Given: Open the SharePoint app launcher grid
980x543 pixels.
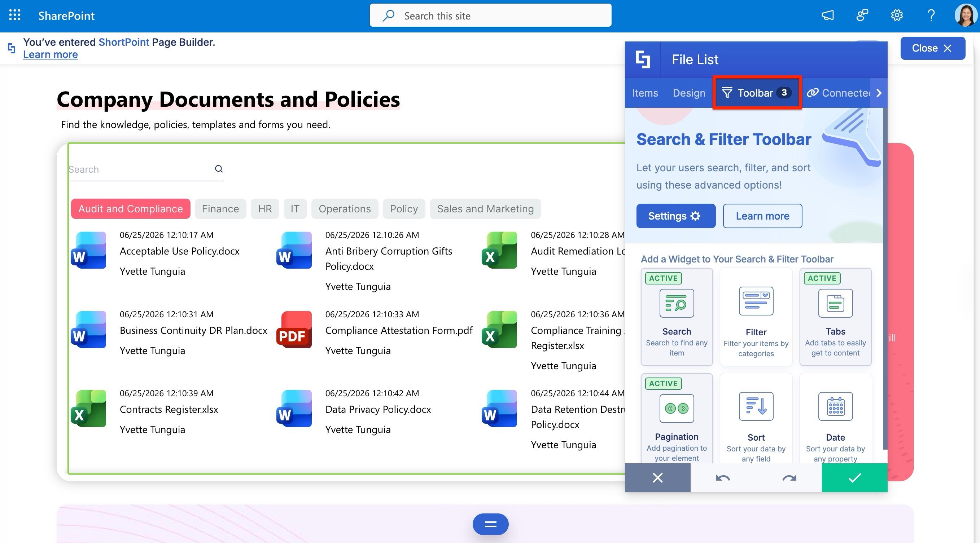Looking at the screenshot, I should pyautogui.click(x=14, y=15).
